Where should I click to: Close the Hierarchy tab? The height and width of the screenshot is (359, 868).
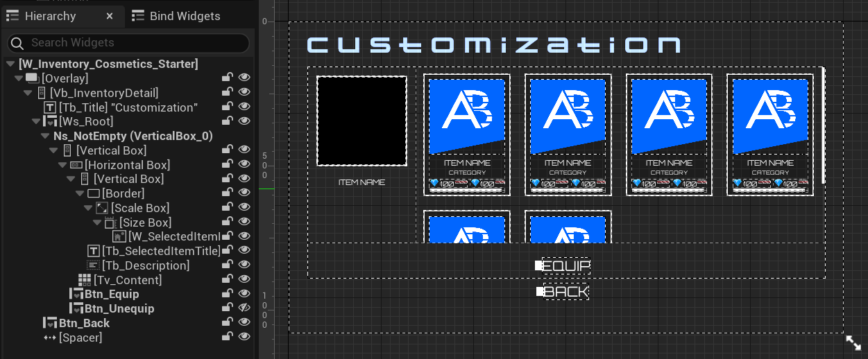pyautogui.click(x=110, y=16)
